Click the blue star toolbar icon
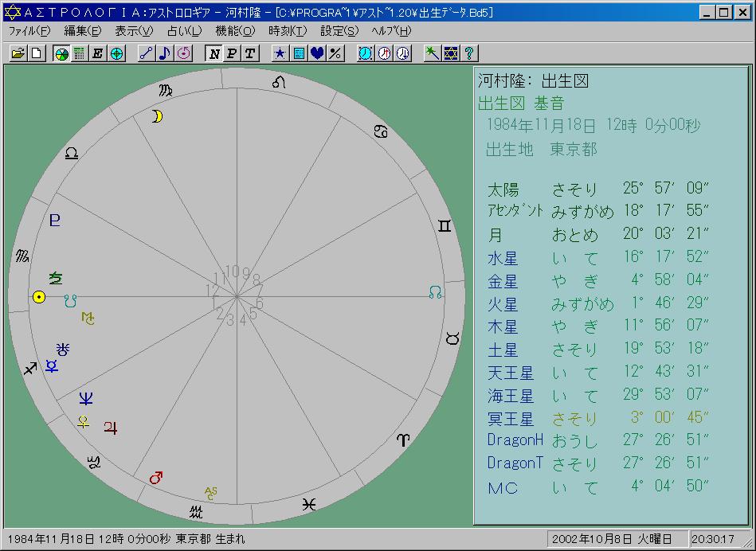The width and height of the screenshot is (756, 551). pyautogui.click(x=280, y=53)
